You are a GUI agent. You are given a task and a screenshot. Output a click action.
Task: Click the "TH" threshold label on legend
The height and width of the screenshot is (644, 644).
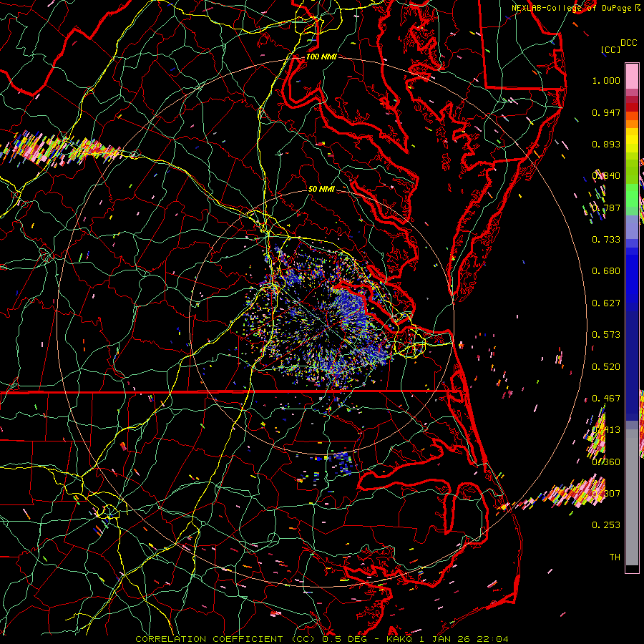click(x=615, y=557)
